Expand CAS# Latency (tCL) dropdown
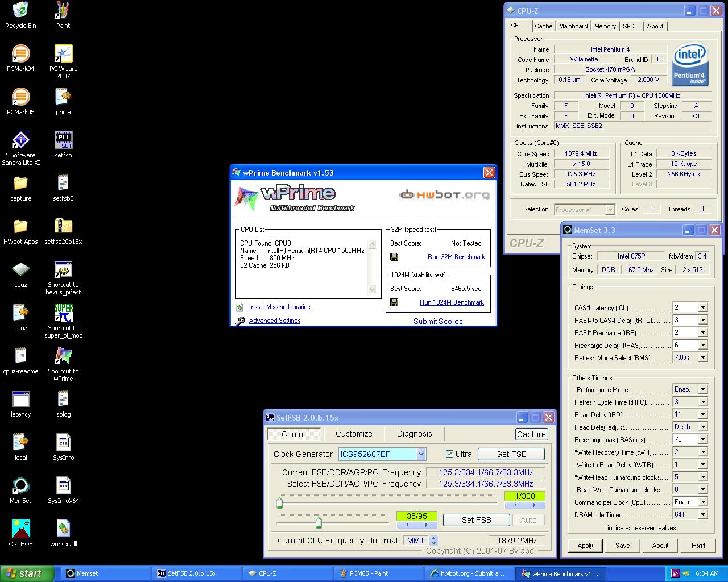The image size is (728, 582). [x=703, y=307]
